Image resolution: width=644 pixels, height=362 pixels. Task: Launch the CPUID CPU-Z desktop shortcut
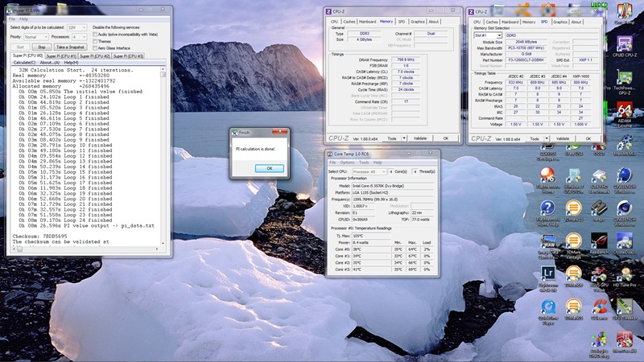pyautogui.click(x=625, y=46)
